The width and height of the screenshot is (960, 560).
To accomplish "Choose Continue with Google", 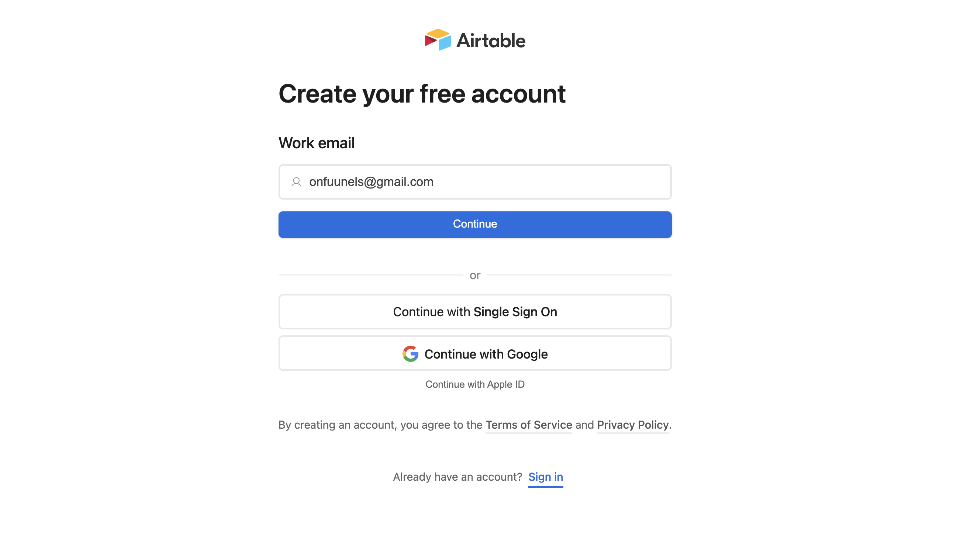I will [475, 353].
